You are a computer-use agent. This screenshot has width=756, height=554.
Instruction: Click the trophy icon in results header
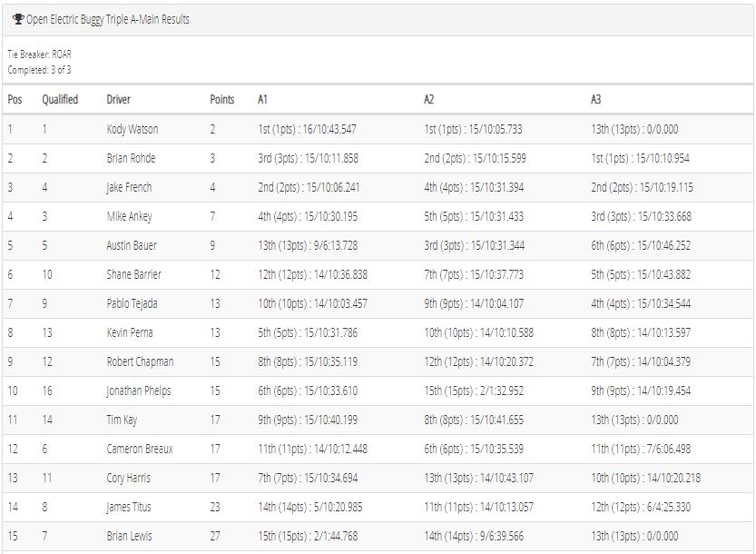click(18, 19)
